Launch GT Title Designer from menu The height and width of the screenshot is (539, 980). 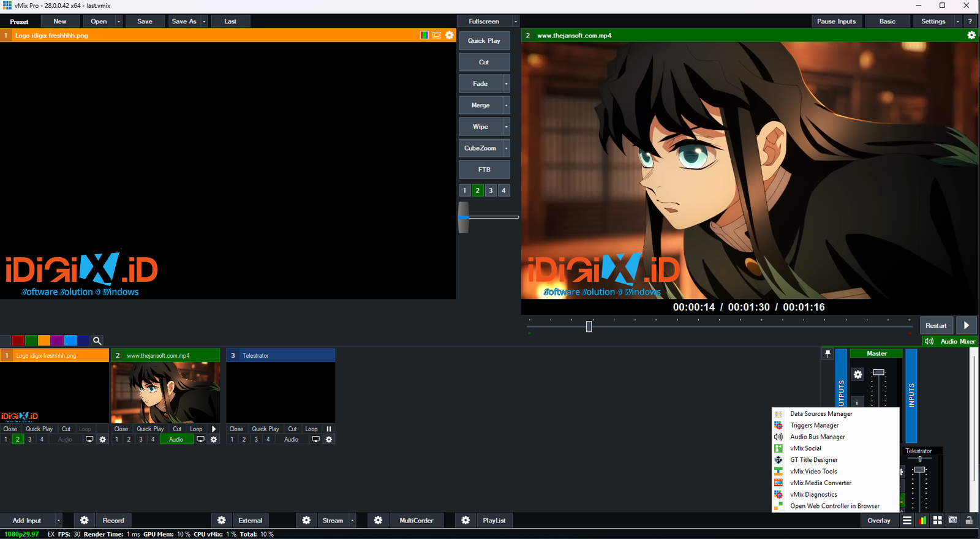835,460
